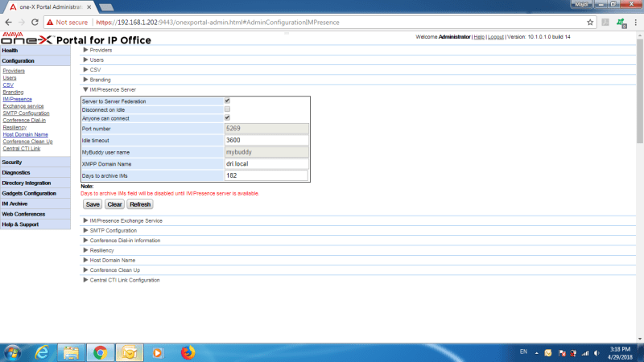Open the Host Domain Name sidebar link
This screenshot has width=644, height=362.
(26, 134)
